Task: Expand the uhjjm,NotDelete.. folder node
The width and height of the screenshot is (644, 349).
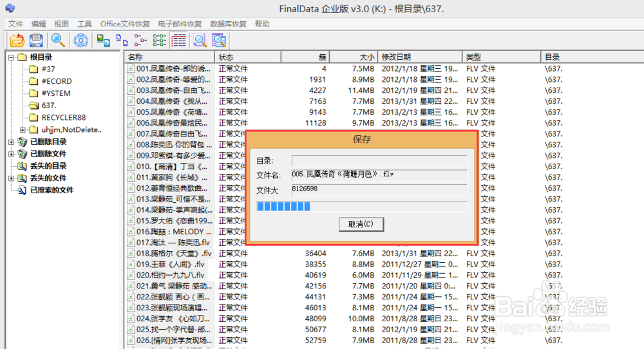Action: [x=23, y=129]
